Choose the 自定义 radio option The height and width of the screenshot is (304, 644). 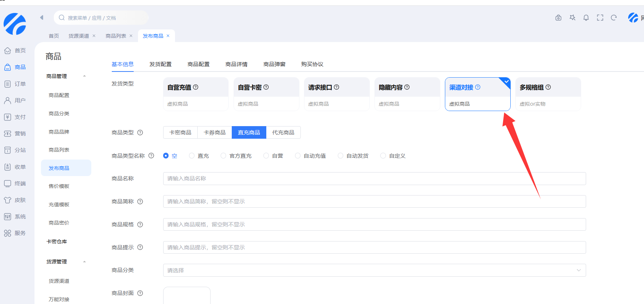click(383, 156)
